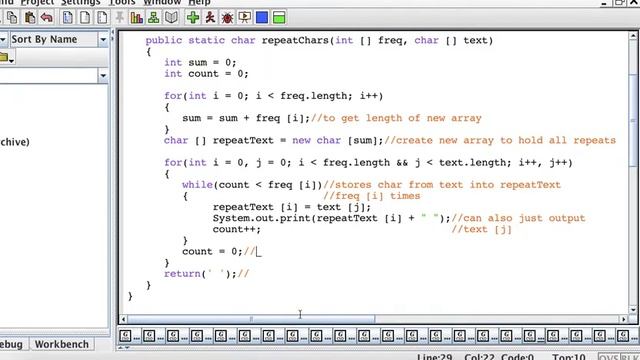Screen dimensions: 640x360
Task: Run in canvas with the presentation screen icon
Action: tap(244, 18)
